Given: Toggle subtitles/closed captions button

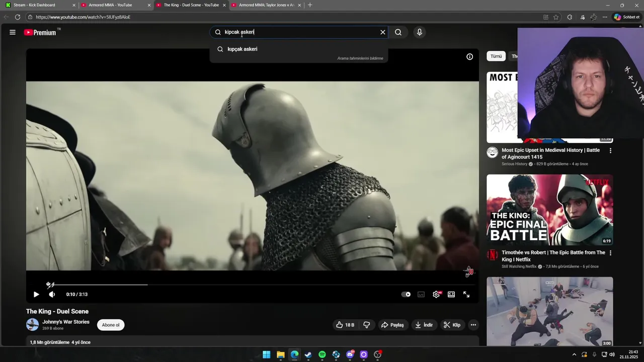Looking at the screenshot, I should click(x=421, y=295).
